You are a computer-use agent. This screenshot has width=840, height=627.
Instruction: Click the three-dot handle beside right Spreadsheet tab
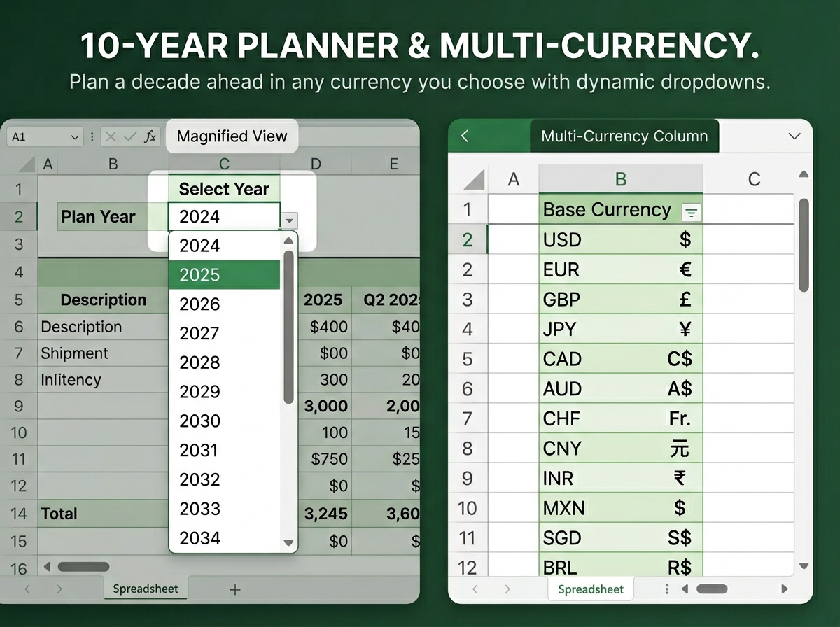click(x=667, y=589)
